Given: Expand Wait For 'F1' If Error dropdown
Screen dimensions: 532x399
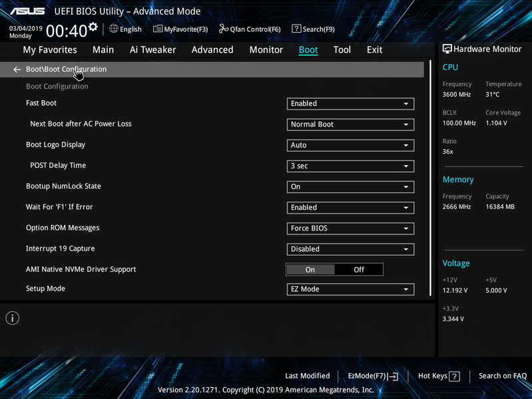Looking at the screenshot, I should pyautogui.click(x=350, y=207).
